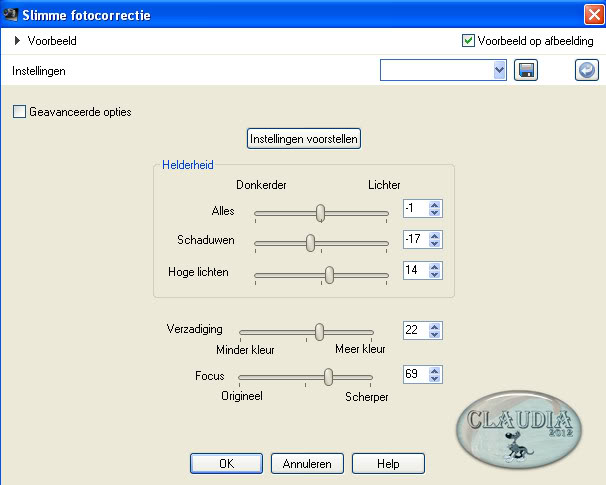Click the 'Origineel' label under Focus
Viewport: 606px width, 485px height.
tap(242, 396)
